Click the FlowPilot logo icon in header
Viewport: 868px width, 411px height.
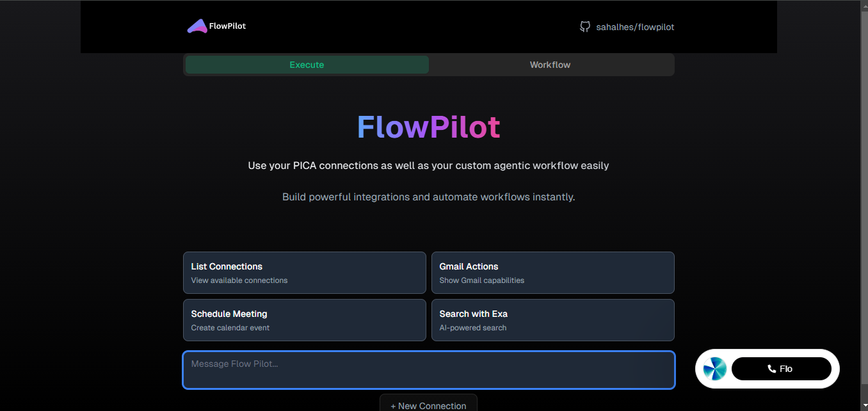pyautogui.click(x=197, y=26)
